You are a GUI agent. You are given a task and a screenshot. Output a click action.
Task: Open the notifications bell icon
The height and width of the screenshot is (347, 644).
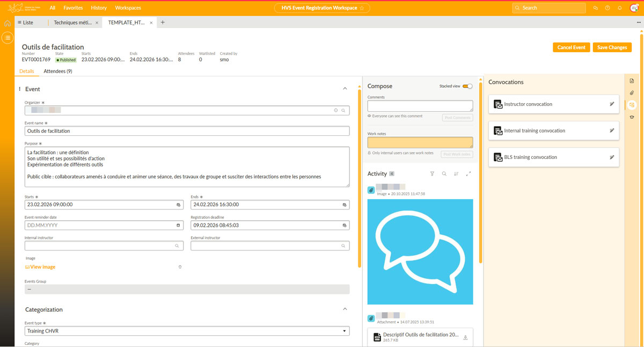point(619,8)
